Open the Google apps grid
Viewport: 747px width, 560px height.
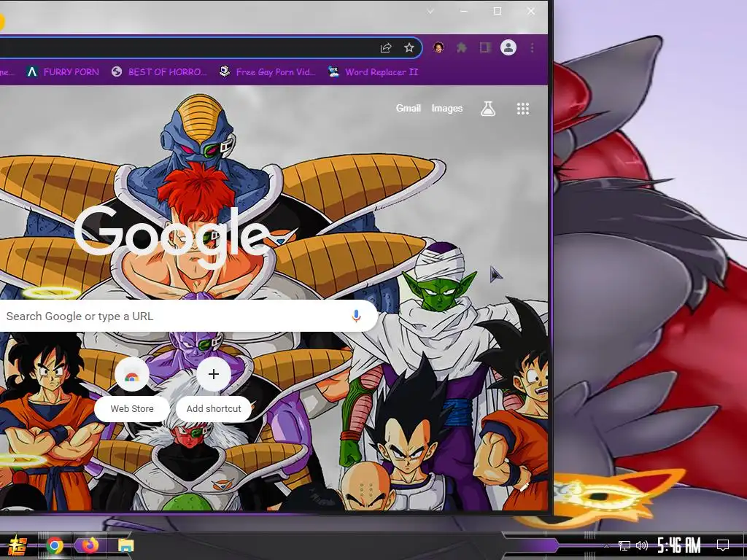[523, 109]
